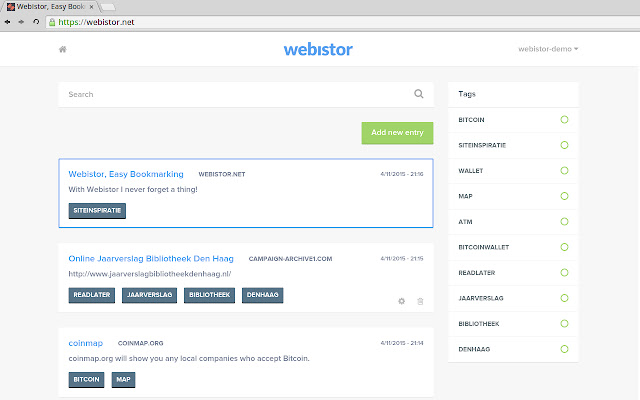Image resolution: width=640 pixels, height=400 pixels.
Task: Select the Webistor, Easy Bookmarking browser tab
Action: click(51, 7)
